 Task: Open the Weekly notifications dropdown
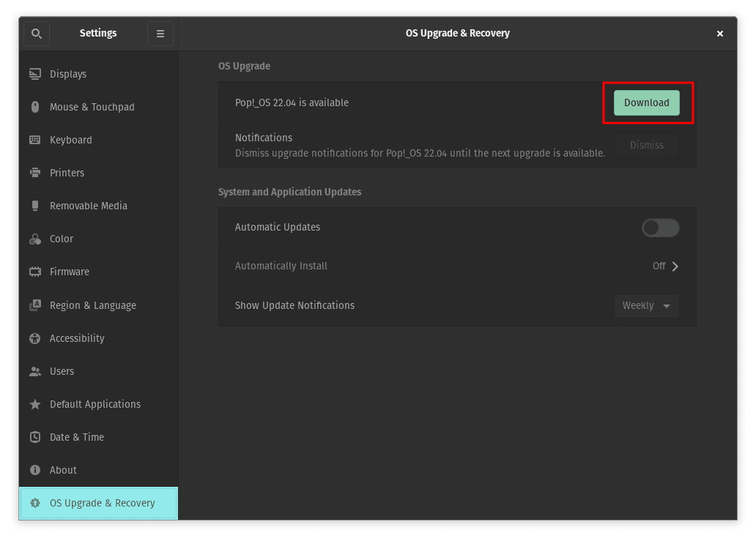647,305
